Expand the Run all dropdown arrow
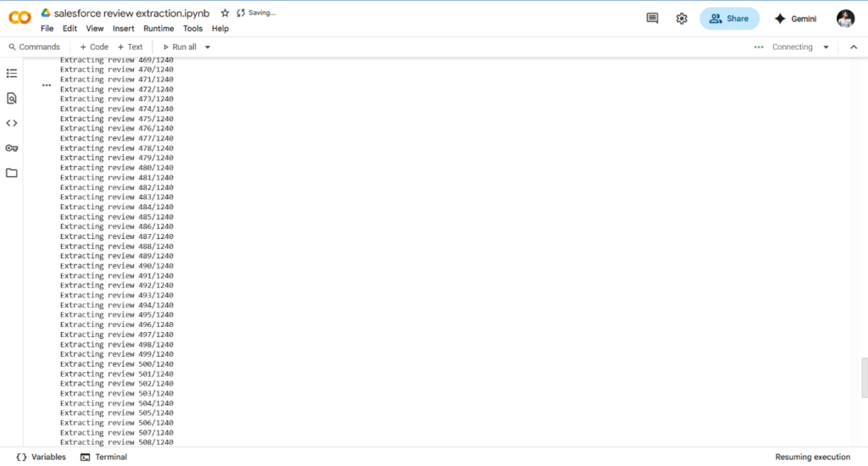This screenshot has width=868, height=466. 208,47
